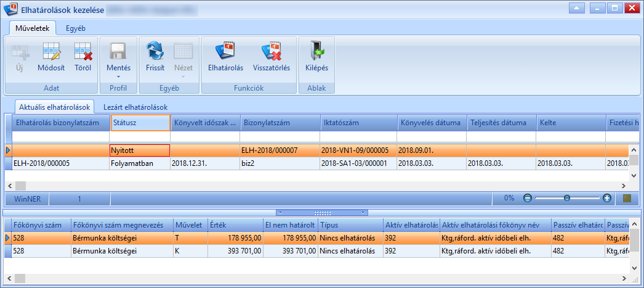Click the Mentés floppy disk icon
This screenshot has height=288, width=644.
click(119, 51)
